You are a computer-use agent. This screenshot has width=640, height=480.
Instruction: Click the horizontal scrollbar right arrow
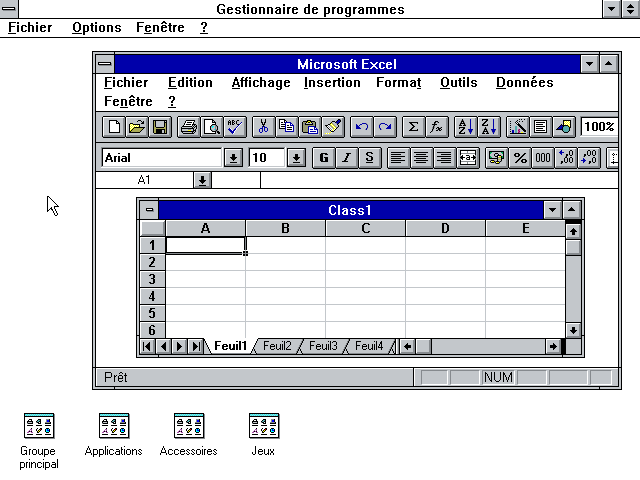click(x=553, y=347)
